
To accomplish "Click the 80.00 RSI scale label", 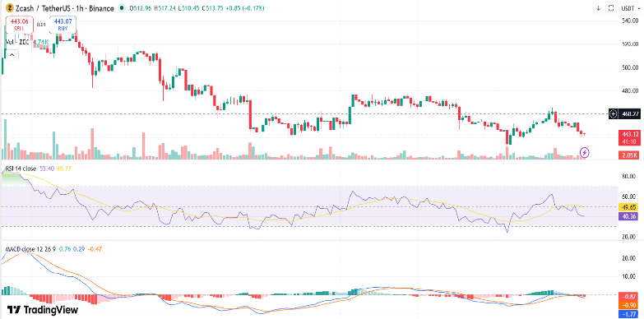I will pos(629,177).
